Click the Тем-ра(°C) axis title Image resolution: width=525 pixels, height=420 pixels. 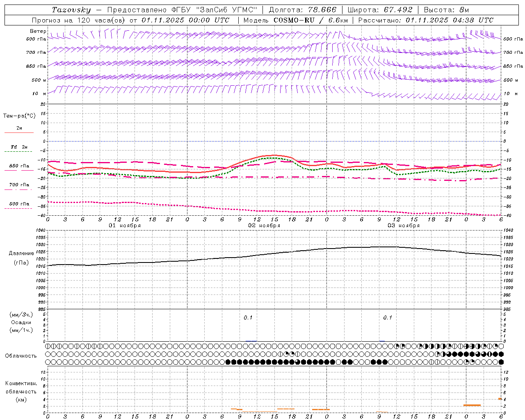(x=19, y=116)
